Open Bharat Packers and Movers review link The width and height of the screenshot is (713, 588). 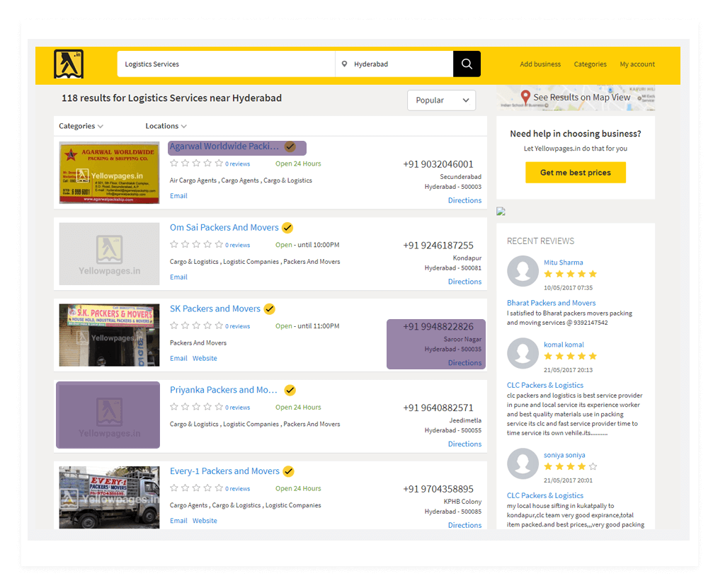pyautogui.click(x=551, y=303)
